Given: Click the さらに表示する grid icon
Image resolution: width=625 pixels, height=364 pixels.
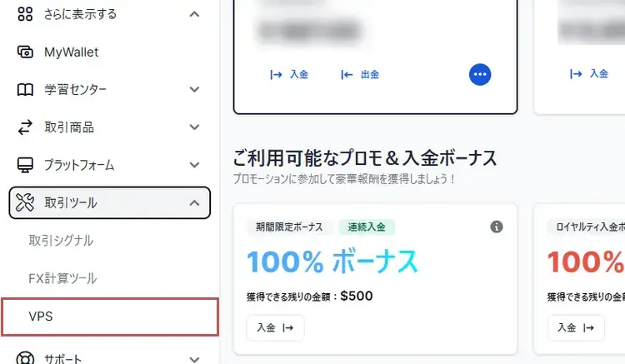Looking at the screenshot, I should click(25, 14).
